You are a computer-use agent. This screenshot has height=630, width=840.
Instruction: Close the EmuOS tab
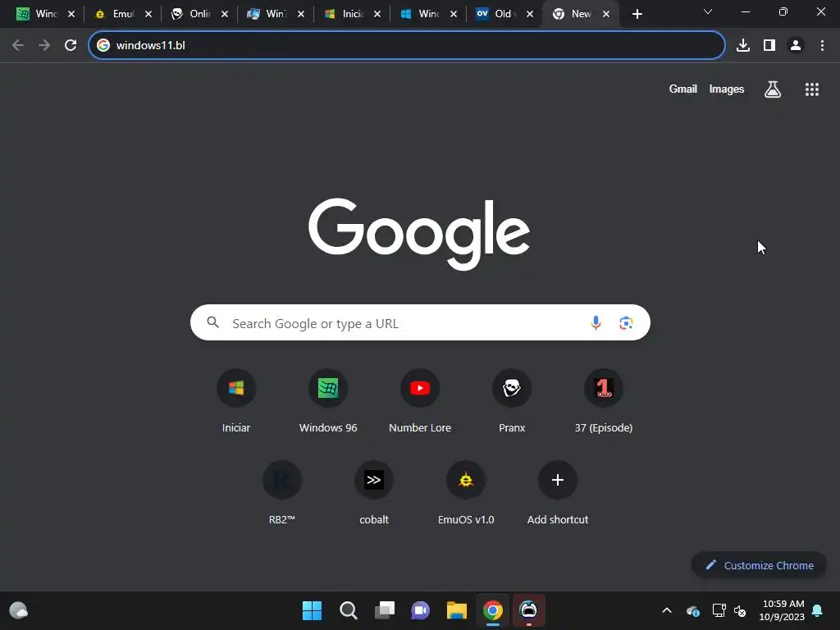coord(148,14)
